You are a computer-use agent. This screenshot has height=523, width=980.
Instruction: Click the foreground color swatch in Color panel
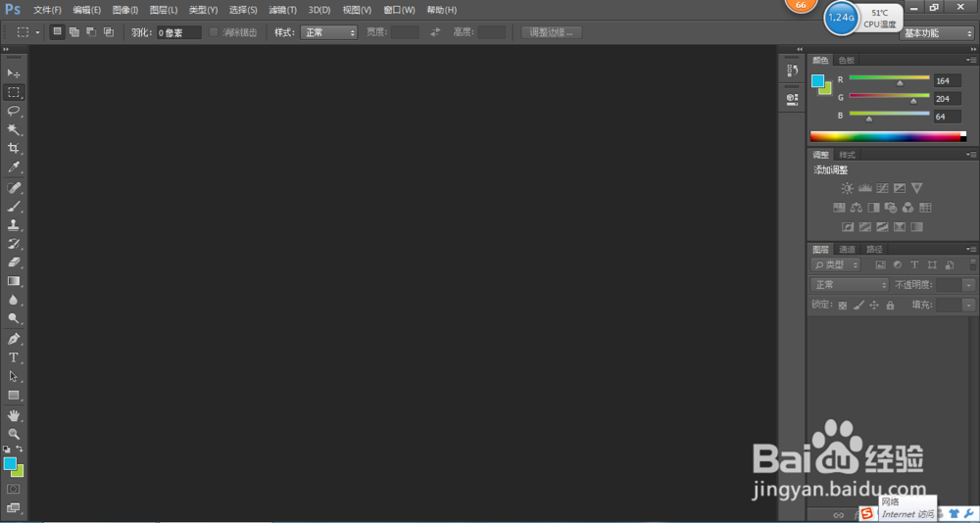coord(817,81)
